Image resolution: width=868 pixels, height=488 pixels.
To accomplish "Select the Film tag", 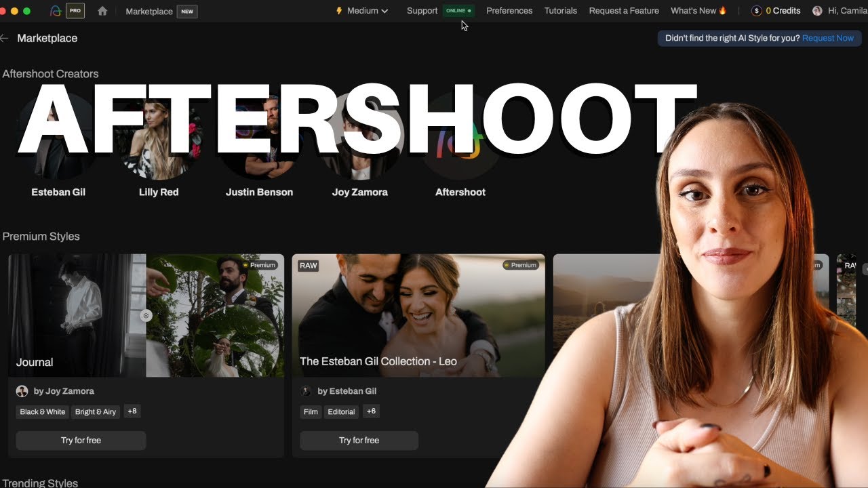I will 311,411.
